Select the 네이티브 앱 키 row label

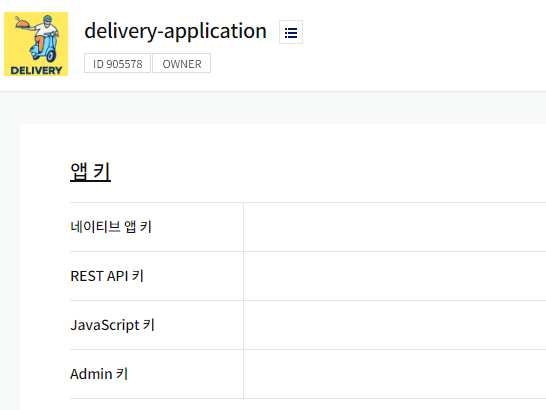pos(111,227)
